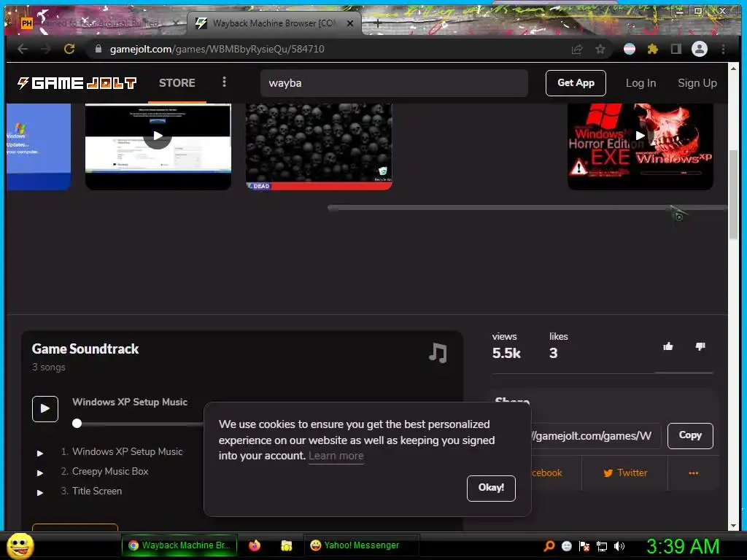Open the smiley face Start button
The height and width of the screenshot is (560, 747).
click(20, 545)
